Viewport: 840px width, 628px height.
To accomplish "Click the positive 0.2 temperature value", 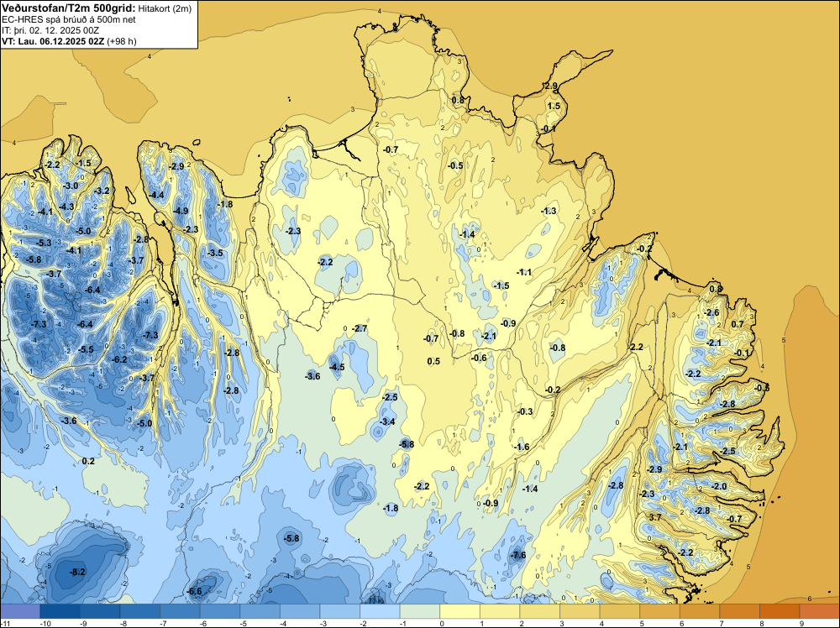I will click(x=88, y=462).
